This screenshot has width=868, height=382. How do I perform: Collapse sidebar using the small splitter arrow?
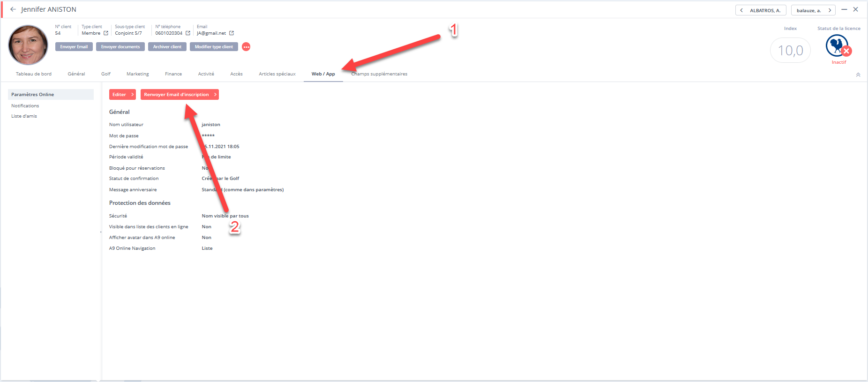pyautogui.click(x=101, y=232)
